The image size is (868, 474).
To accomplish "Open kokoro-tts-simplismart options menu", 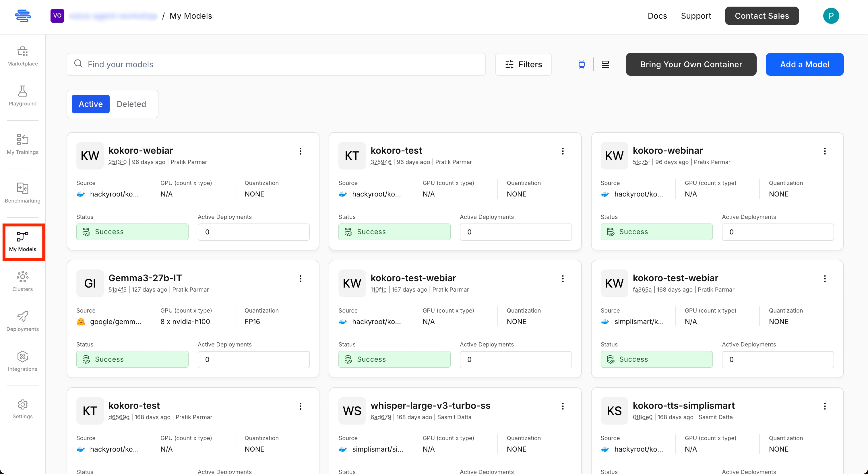I will tap(825, 406).
